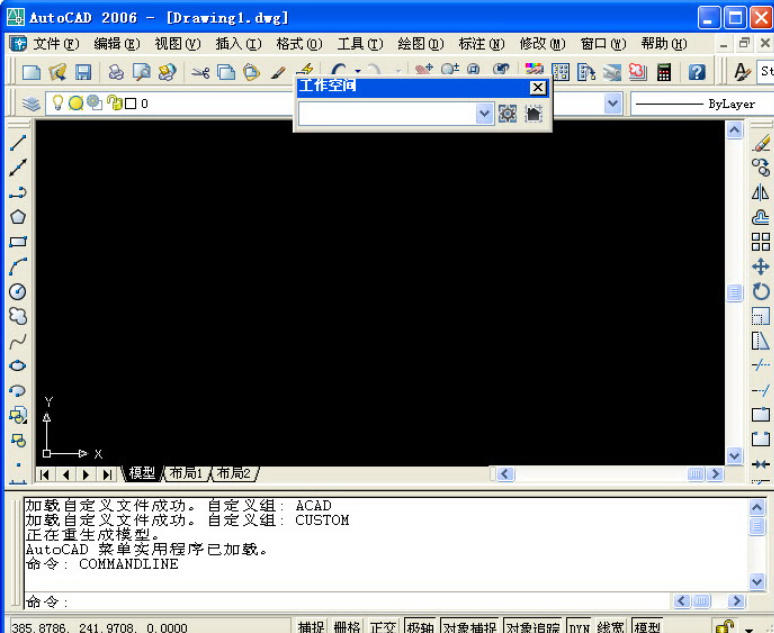Screen dimensions: 774x633
Task: Plot the drawing with printer icon
Action: 116,72
